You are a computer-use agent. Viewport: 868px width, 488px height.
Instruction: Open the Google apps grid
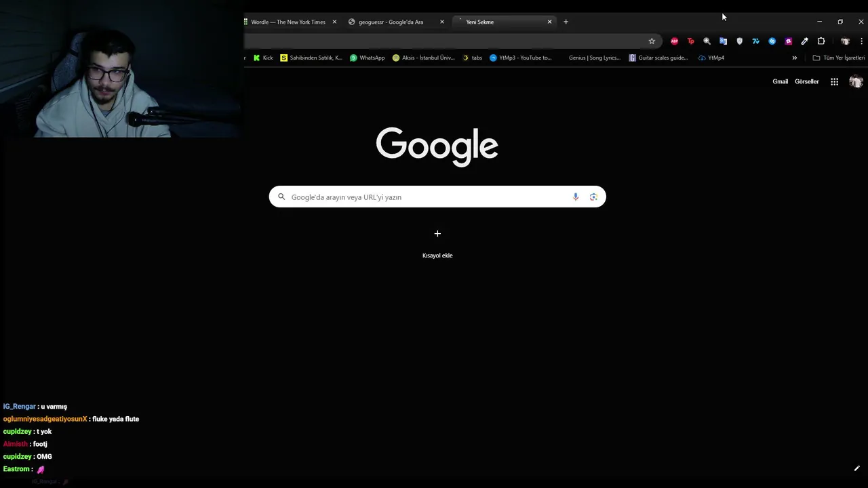point(834,81)
